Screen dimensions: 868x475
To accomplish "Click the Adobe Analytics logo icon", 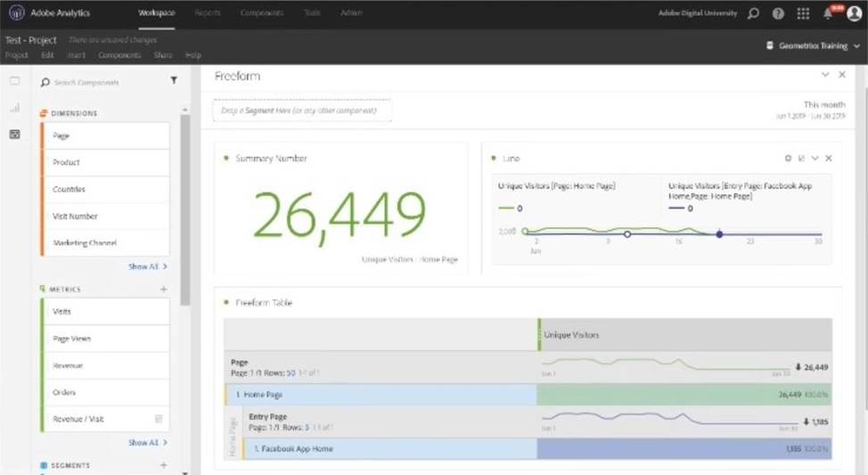I will 17,12.
